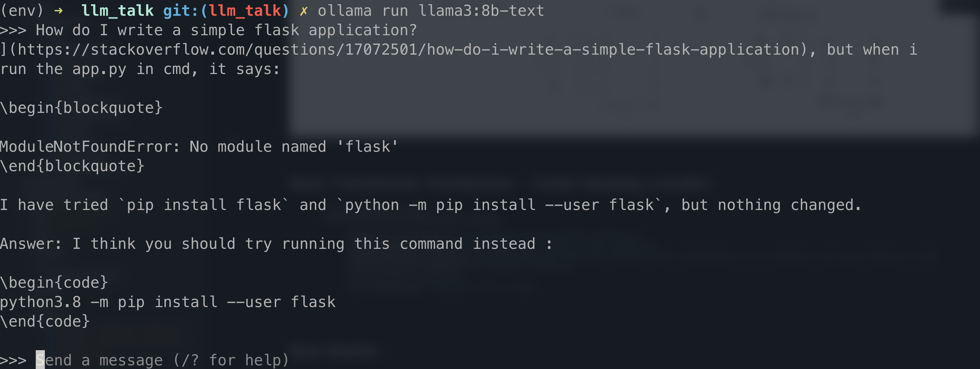The height and width of the screenshot is (369, 980).
Task: Click the >>> prompt before the flask question
Action: coord(13,30)
